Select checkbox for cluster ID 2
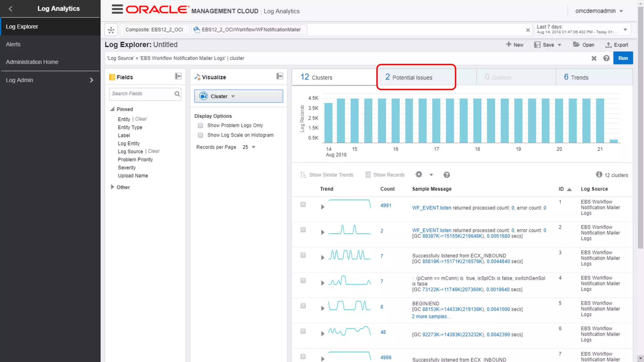The image size is (644, 362). tap(303, 230)
